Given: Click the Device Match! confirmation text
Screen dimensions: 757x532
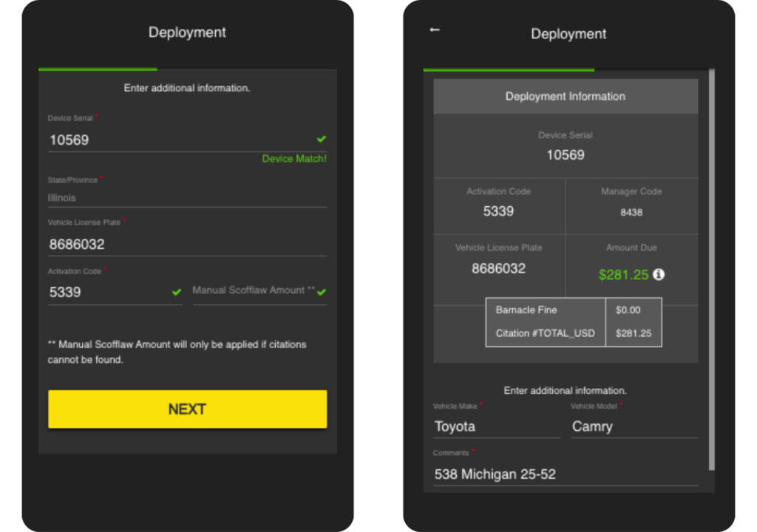Looking at the screenshot, I should (x=293, y=158).
